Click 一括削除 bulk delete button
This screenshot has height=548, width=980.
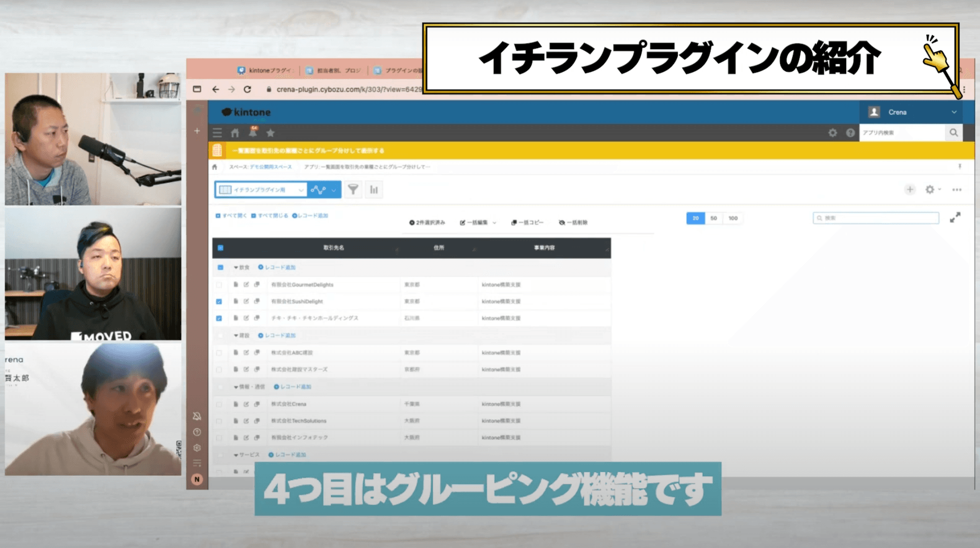(x=573, y=223)
